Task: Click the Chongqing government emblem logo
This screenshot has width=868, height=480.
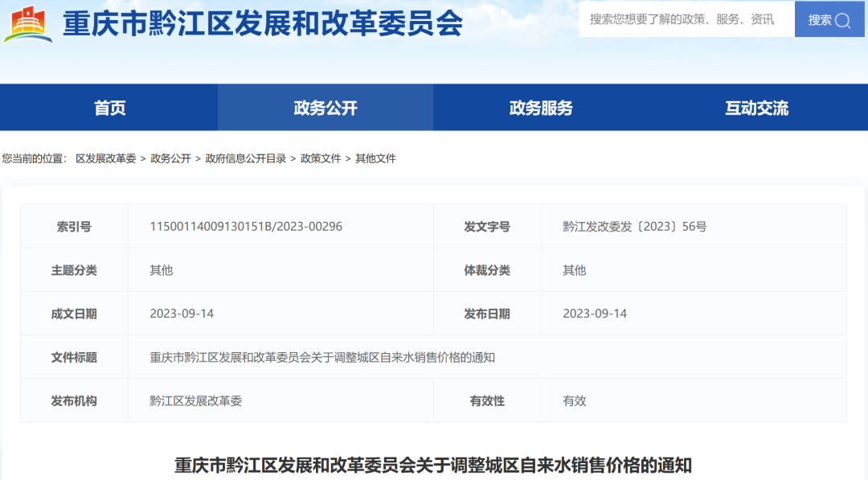Action: click(28, 23)
